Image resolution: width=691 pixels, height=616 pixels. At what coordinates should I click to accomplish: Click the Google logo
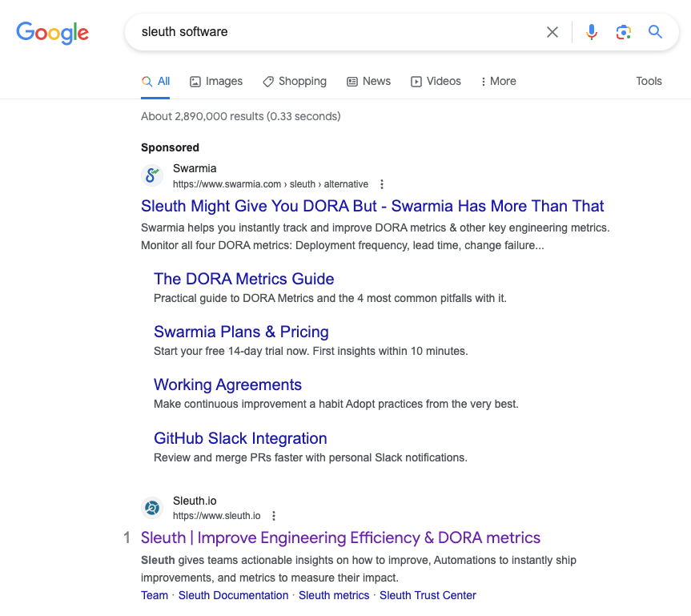pos(52,32)
